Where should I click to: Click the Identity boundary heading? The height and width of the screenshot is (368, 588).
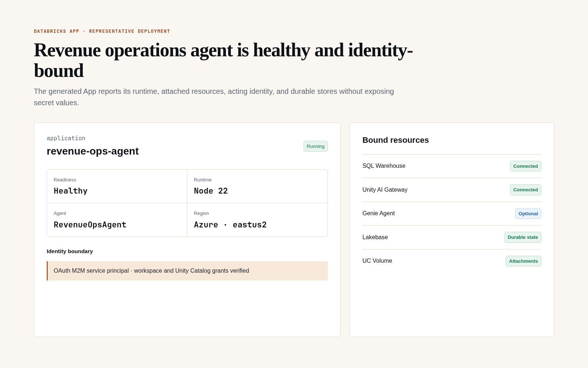pos(70,251)
